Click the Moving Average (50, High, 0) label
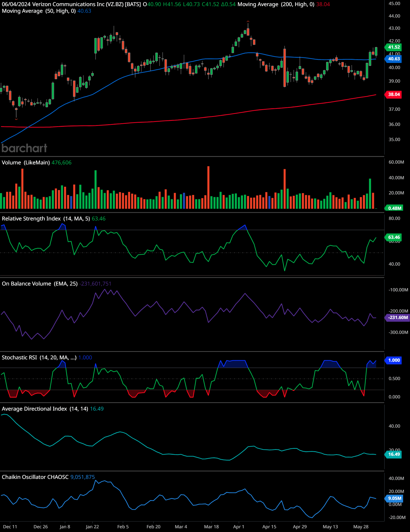410x532 pixels. click(x=39, y=11)
